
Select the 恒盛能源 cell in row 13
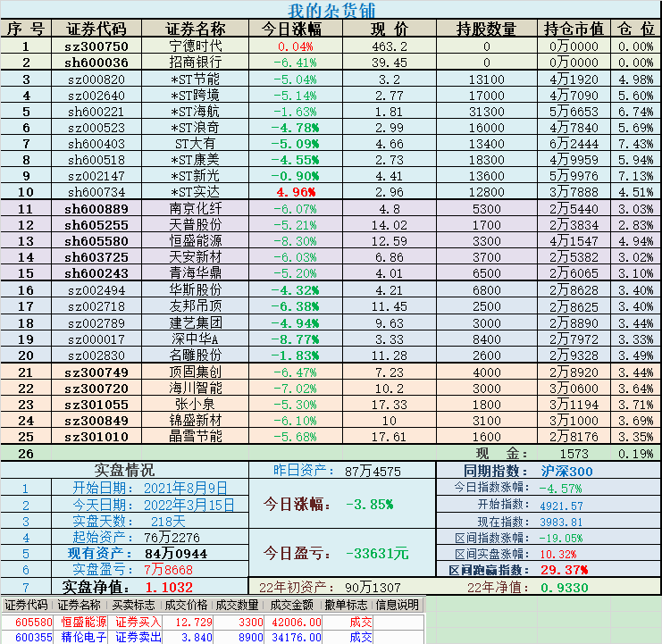point(195,241)
